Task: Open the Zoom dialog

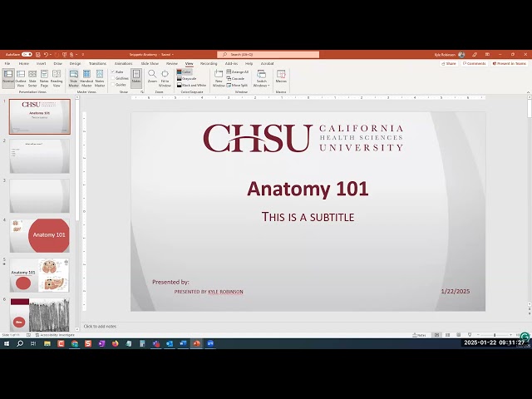Action: pyautogui.click(x=152, y=77)
